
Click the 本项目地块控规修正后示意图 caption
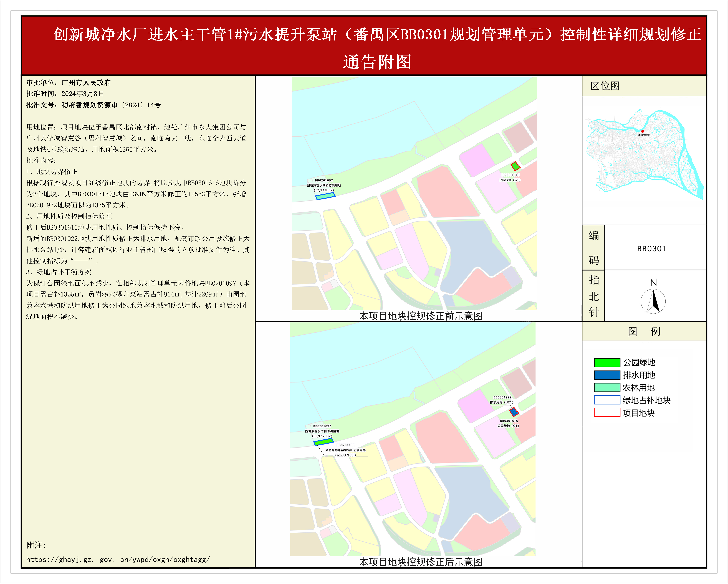(x=421, y=562)
